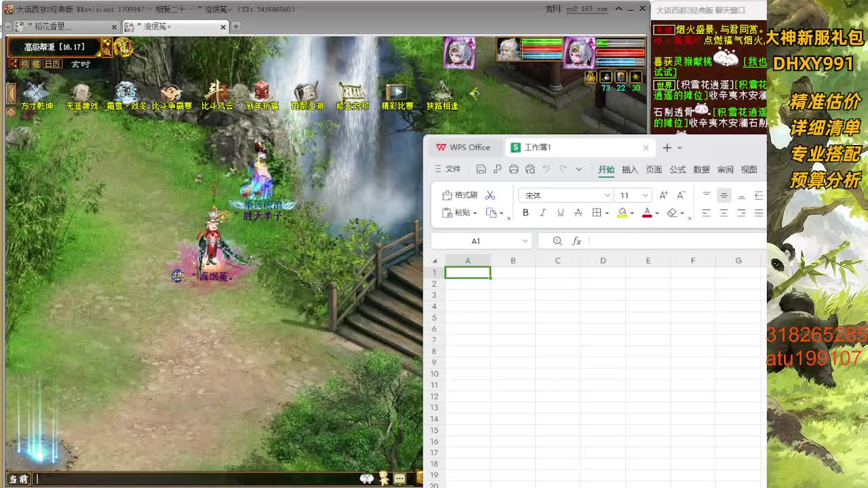
Task: Click WPS save icon in quick toolbar
Action: (x=481, y=169)
